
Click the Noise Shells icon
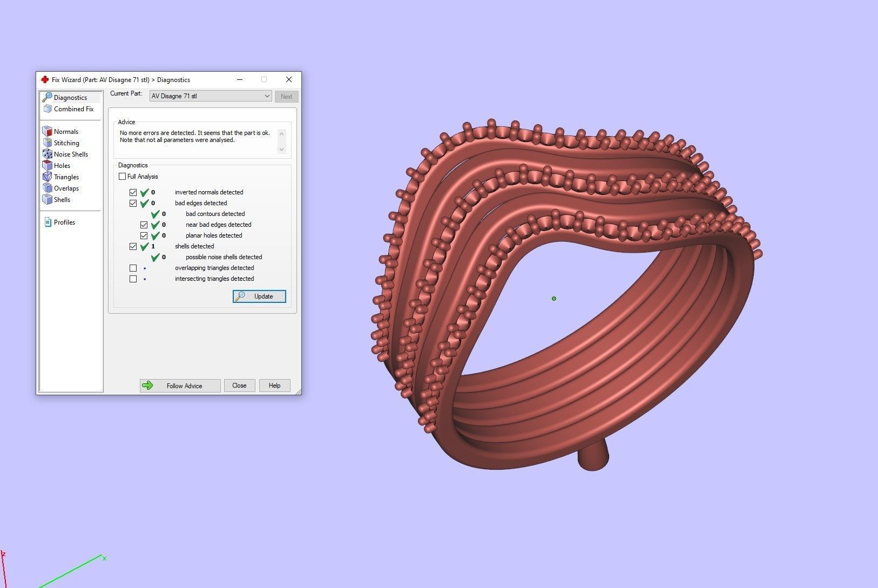48,154
